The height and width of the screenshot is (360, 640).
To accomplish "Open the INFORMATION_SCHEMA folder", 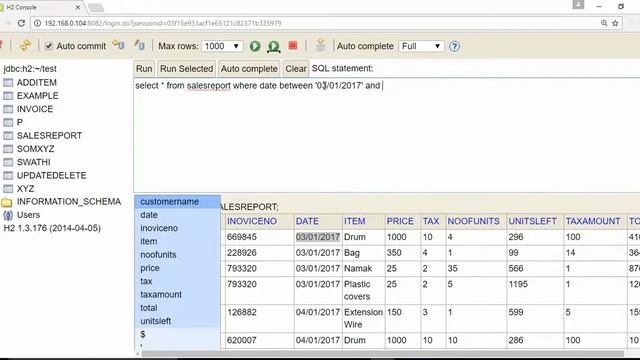I will pos(69,202).
